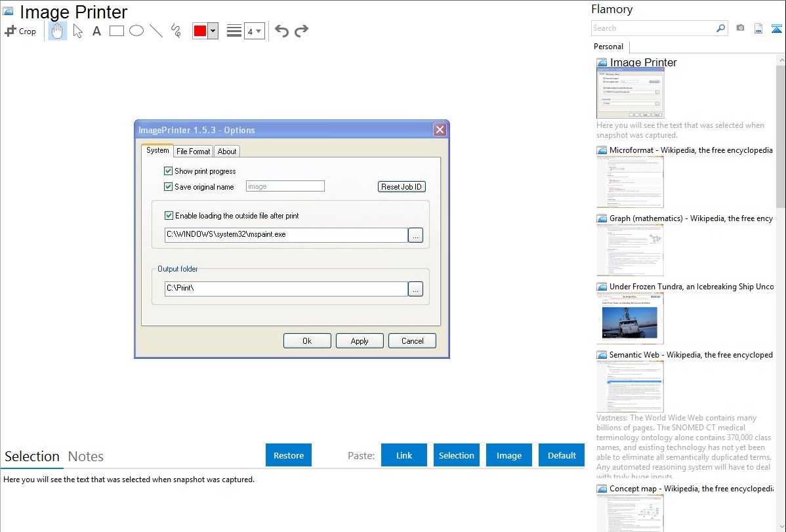Image resolution: width=786 pixels, height=532 pixels.
Task: Click the Image Printer app icon in header
Action: pos(9,11)
